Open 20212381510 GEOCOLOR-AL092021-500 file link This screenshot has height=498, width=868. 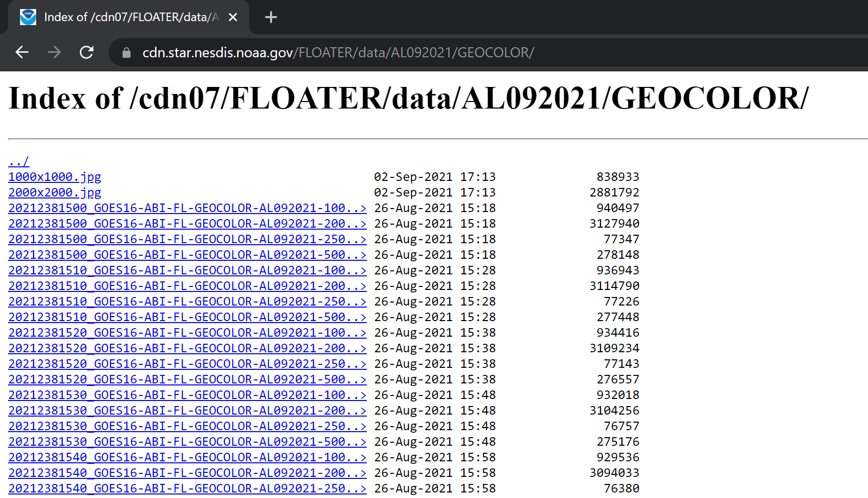click(x=188, y=317)
